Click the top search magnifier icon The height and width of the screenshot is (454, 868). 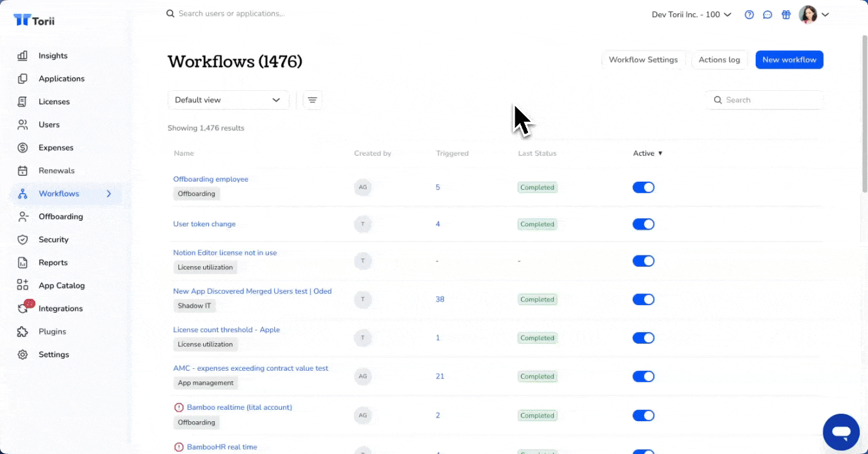[x=170, y=13]
